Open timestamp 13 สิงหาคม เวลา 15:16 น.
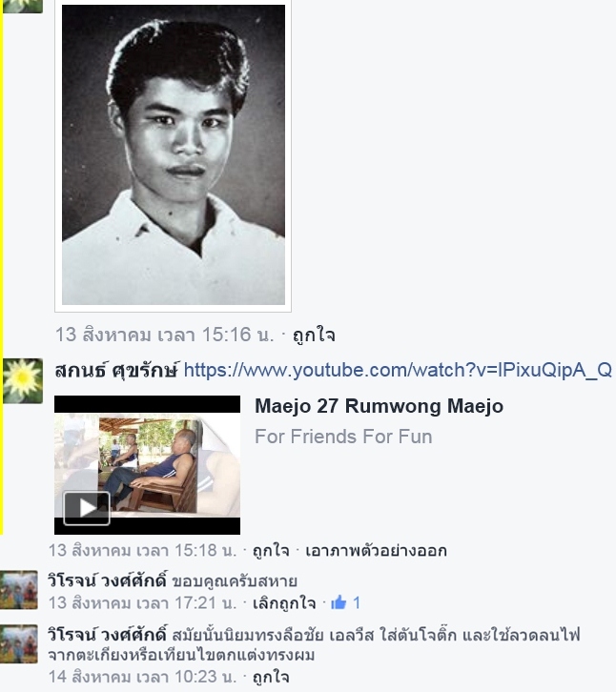 [x=165, y=335]
